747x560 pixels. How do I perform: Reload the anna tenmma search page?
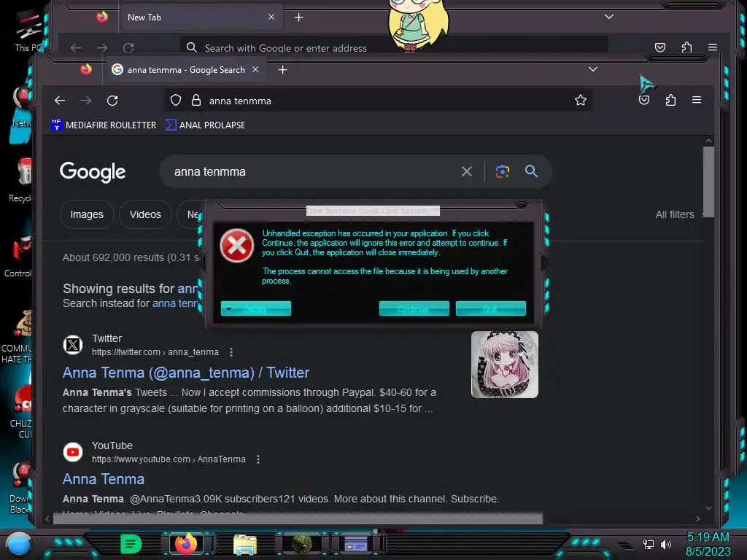pos(112,101)
